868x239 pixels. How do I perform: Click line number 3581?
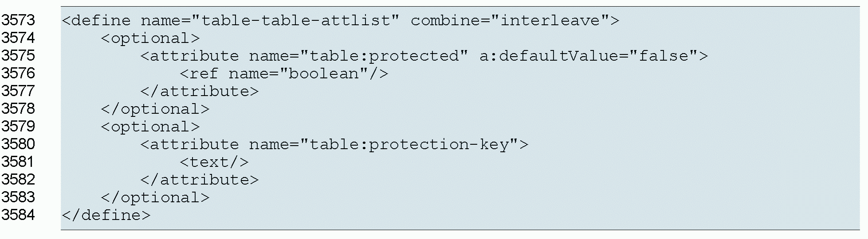(x=18, y=162)
